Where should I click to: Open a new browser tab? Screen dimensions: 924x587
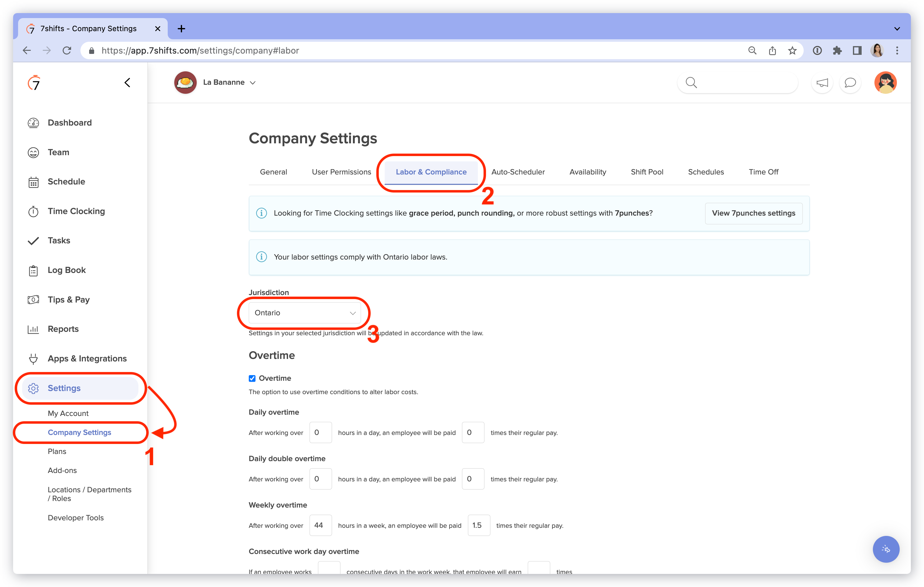[181, 29]
